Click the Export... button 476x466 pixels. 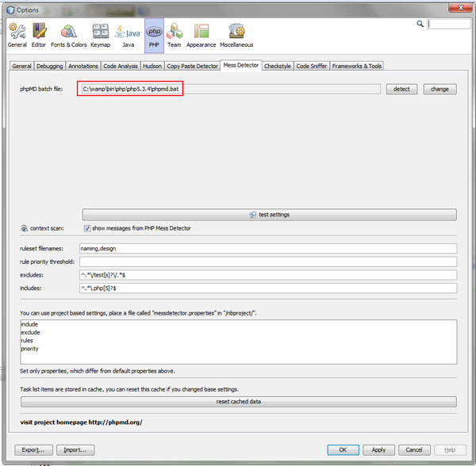(x=33, y=450)
